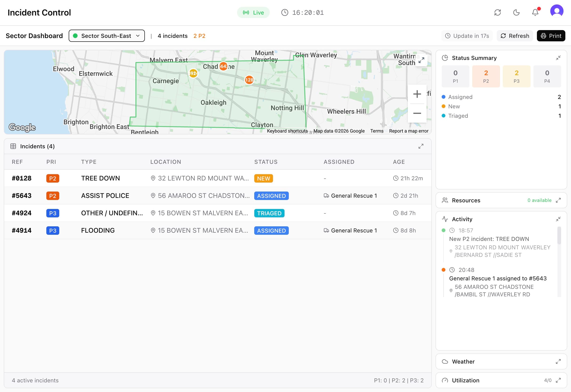This screenshot has height=392, width=571.
Task: Zoom in on the map with the plus icon
Action: [x=417, y=94]
